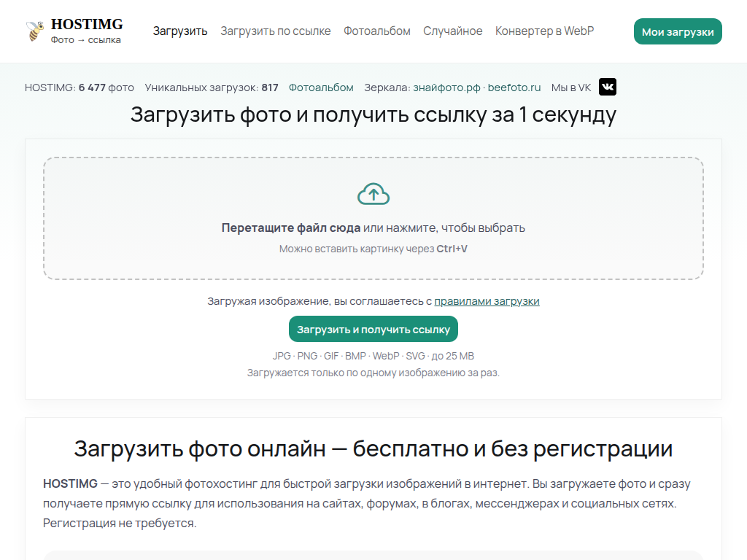
Task: Open the Конвертер в WebP tool
Action: tap(544, 31)
